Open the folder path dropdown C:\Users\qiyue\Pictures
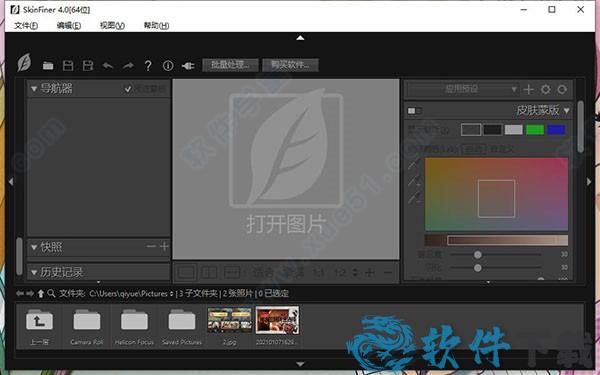 131,293
